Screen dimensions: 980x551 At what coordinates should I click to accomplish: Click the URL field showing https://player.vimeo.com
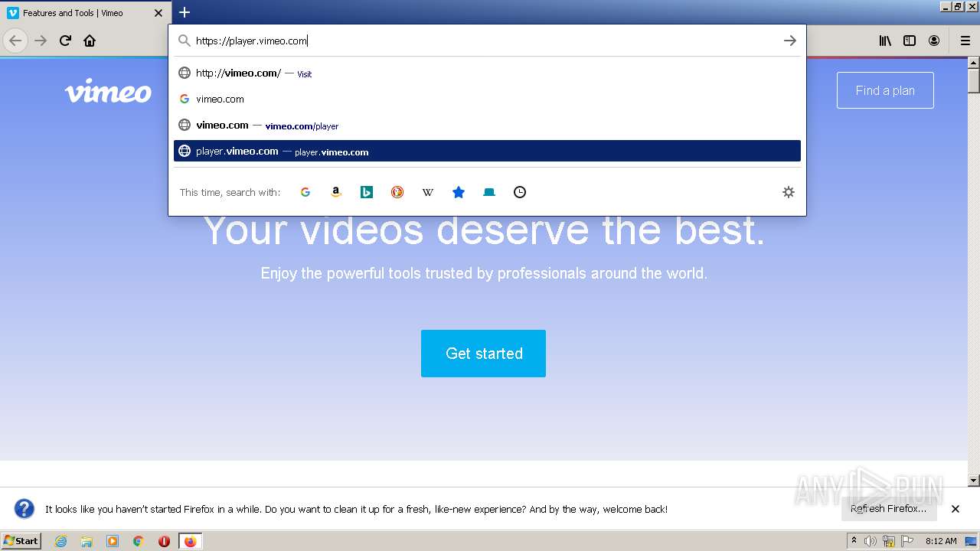click(x=486, y=41)
